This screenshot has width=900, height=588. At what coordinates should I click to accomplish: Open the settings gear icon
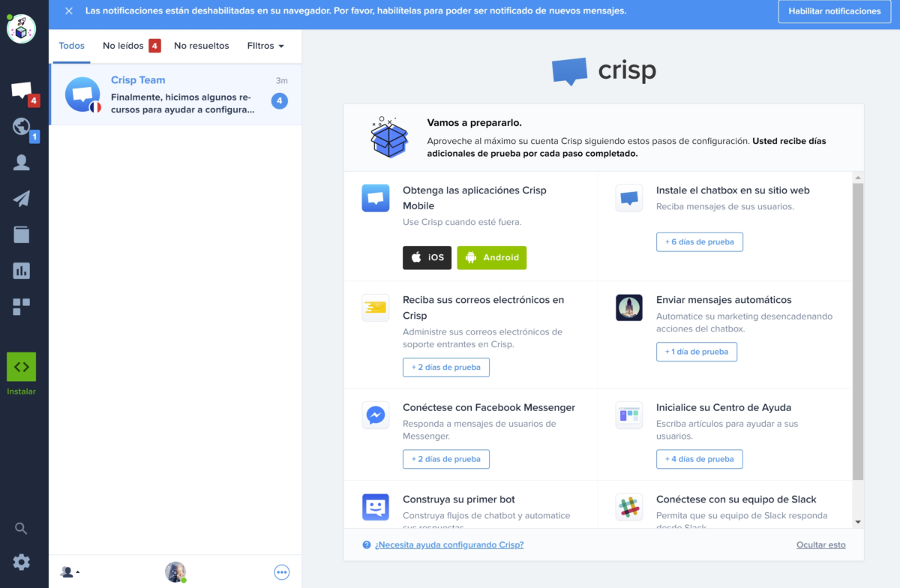[22, 562]
